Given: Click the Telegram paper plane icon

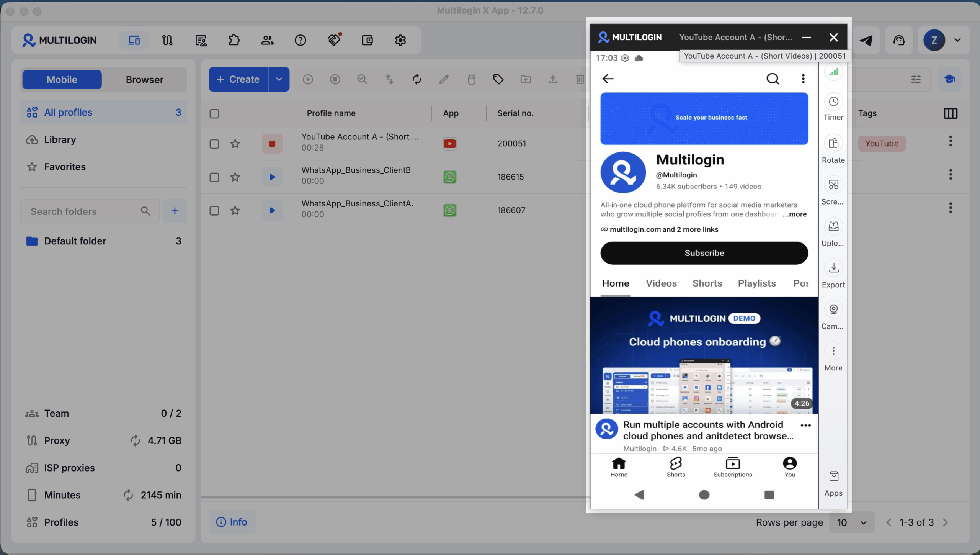Looking at the screenshot, I should 866,40.
